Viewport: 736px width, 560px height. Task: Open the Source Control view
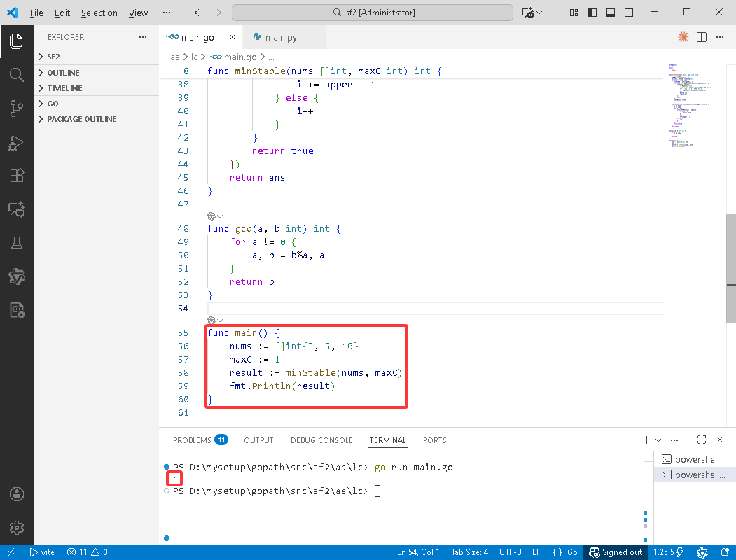(x=16, y=108)
